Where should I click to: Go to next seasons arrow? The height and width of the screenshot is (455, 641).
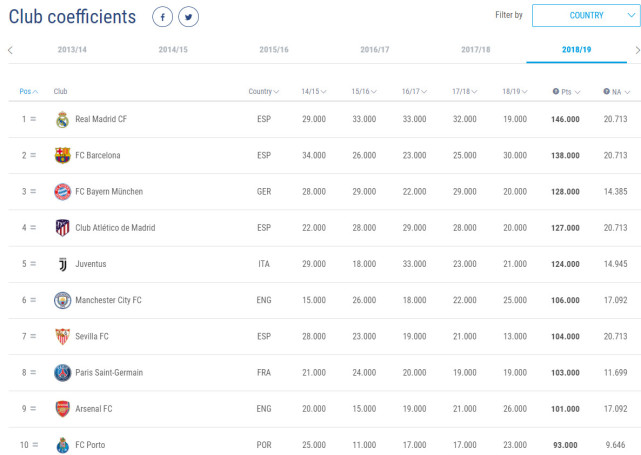click(637, 50)
